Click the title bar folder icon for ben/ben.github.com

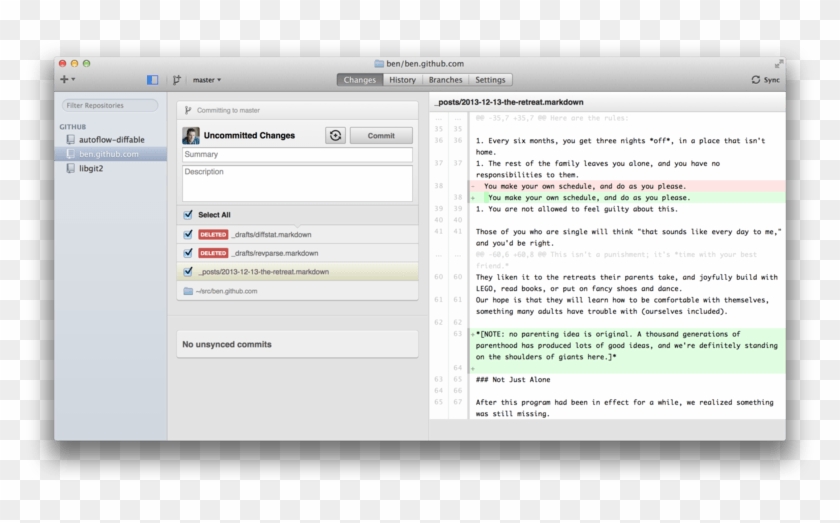tap(379, 64)
